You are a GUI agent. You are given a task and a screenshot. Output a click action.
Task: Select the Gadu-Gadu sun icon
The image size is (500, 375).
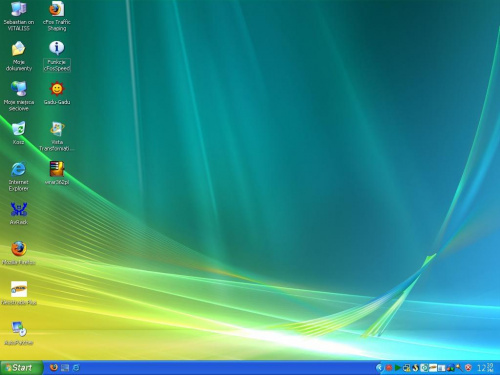coord(57,89)
